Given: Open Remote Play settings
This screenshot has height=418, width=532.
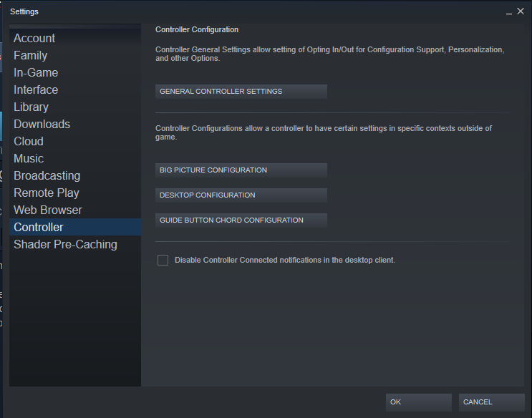Looking at the screenshot, I should pyautogui.click(x=47, y=193).
